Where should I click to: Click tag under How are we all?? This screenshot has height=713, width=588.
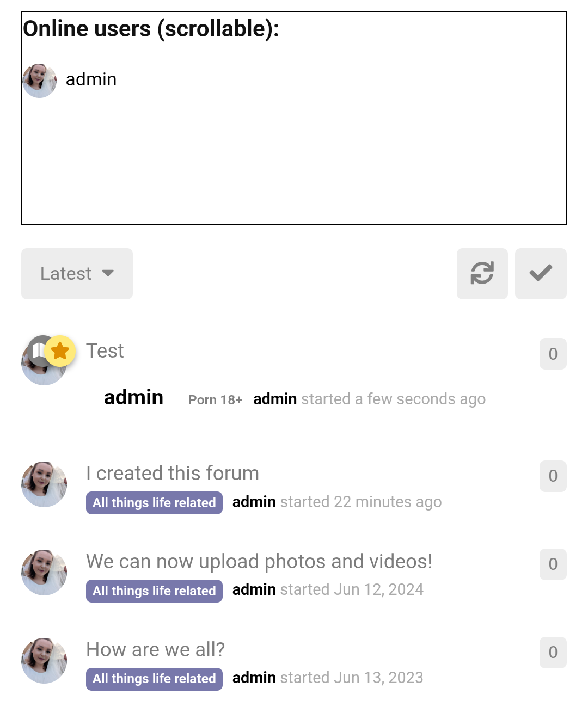[154, 679]
